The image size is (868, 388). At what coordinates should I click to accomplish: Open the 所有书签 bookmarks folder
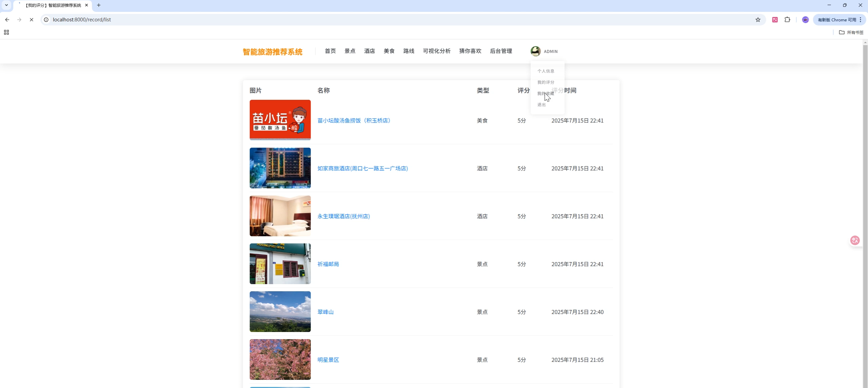851,32
